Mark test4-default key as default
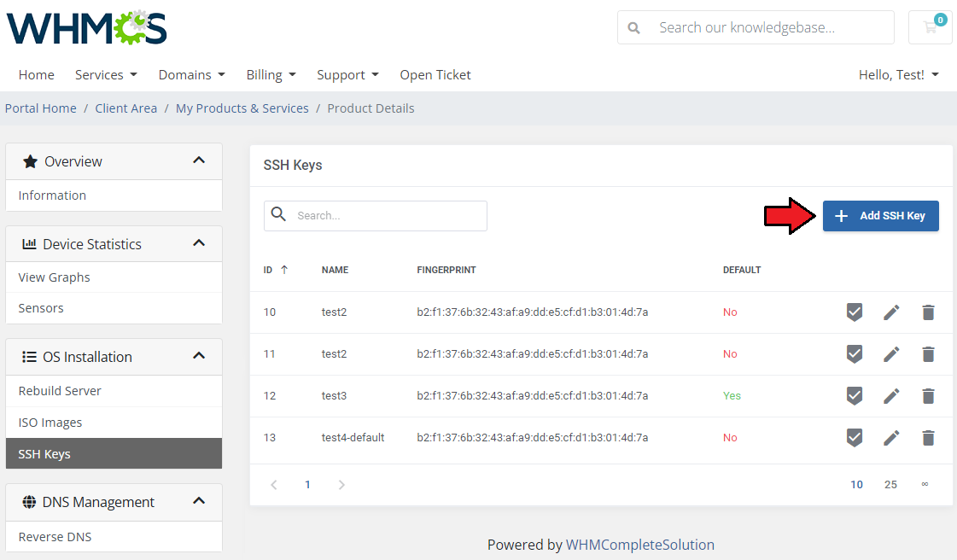Image resolution: width=957 pixels, height=560 pixels. point(854,438)
